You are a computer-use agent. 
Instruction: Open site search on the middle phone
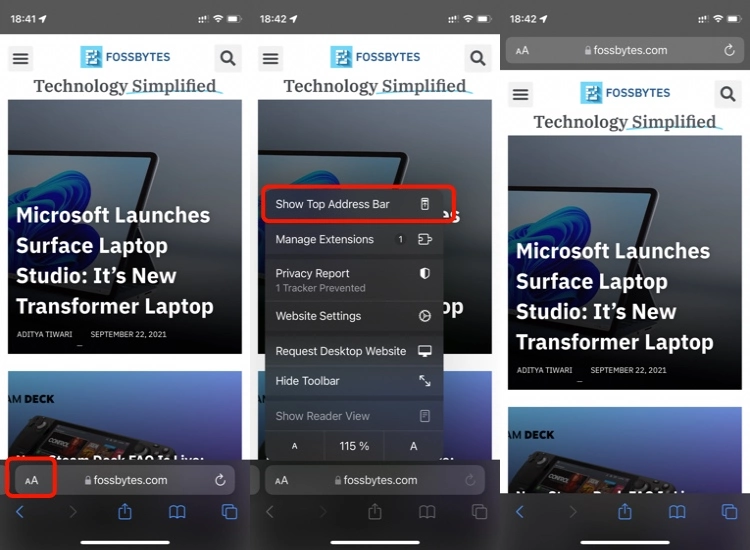coord(478,58)
